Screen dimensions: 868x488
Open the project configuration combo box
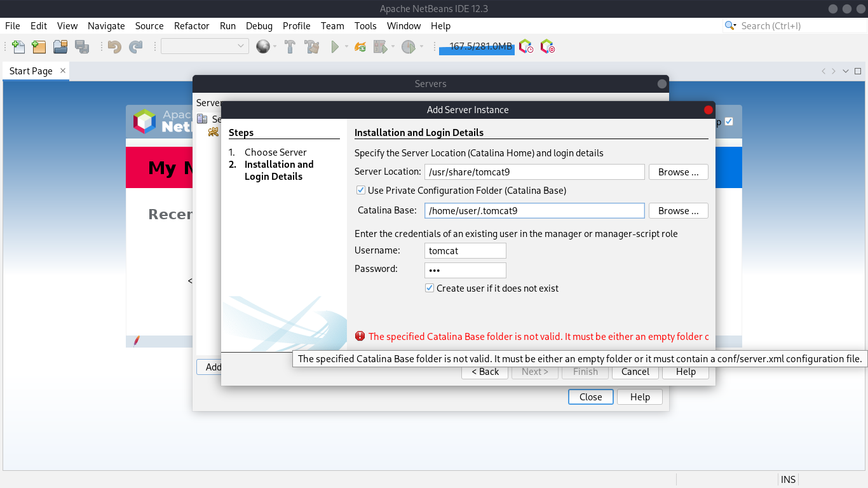pos(205,46)
